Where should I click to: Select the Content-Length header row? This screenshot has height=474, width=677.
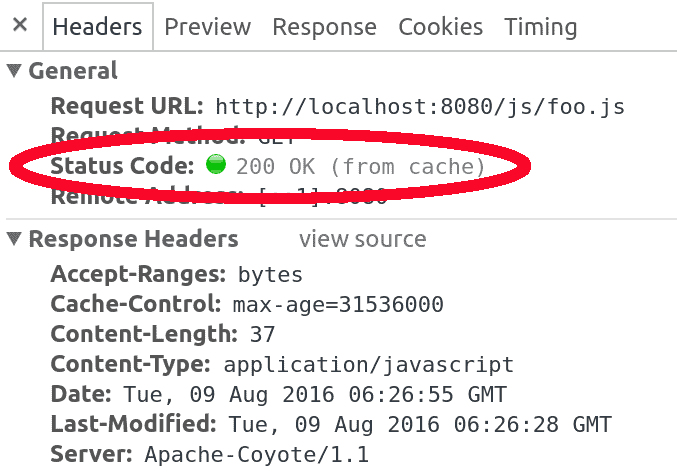(162, 335)
